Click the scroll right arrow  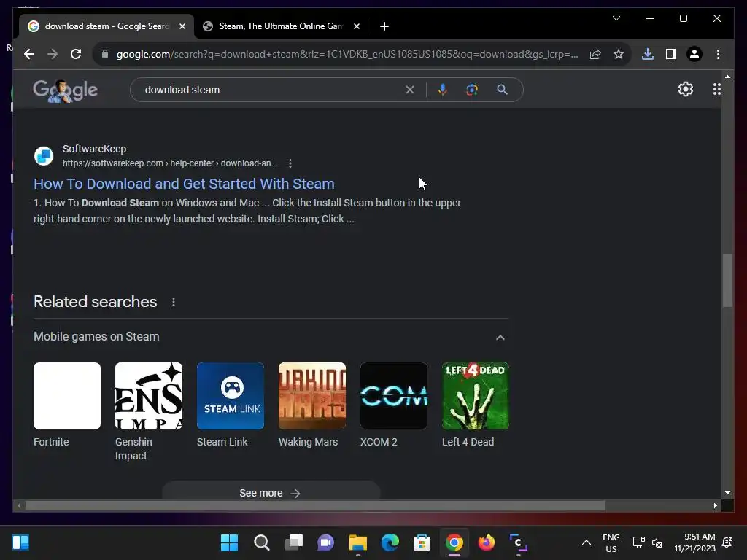click(715, 506)
